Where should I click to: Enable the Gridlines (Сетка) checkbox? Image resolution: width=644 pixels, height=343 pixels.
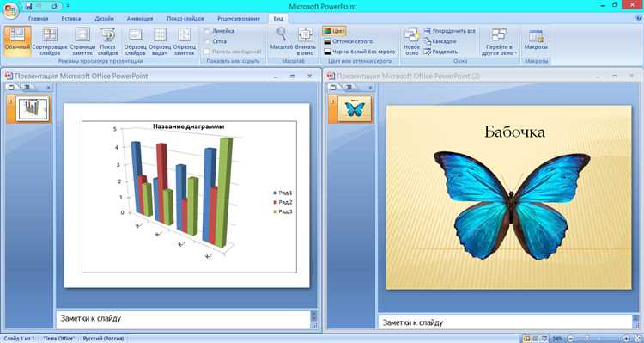point(207,41)
